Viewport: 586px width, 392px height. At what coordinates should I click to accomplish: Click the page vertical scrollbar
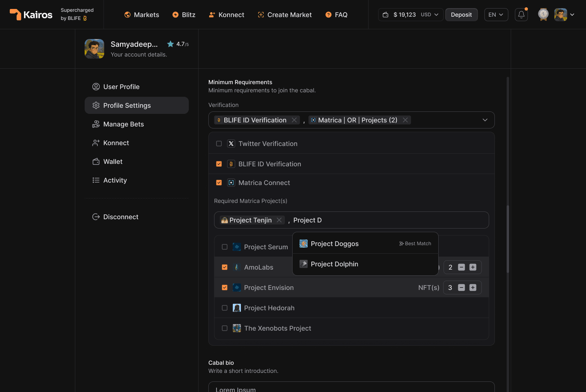click(507, 239)
